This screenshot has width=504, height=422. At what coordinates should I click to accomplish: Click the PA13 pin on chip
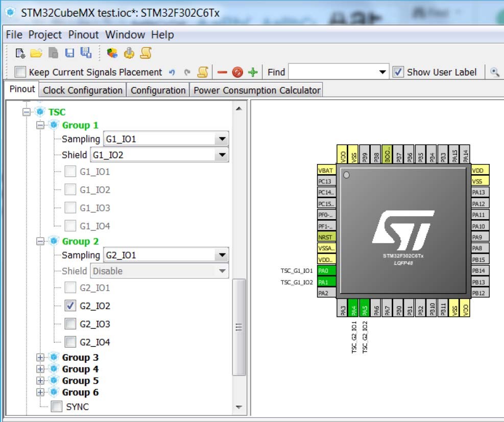coord(480,192)
